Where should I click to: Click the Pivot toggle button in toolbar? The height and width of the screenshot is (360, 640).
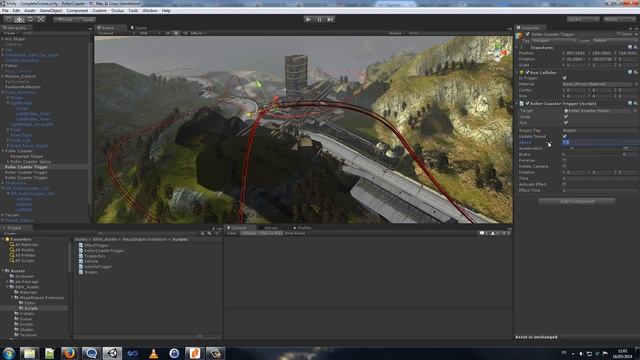click(x=64, y=19)
